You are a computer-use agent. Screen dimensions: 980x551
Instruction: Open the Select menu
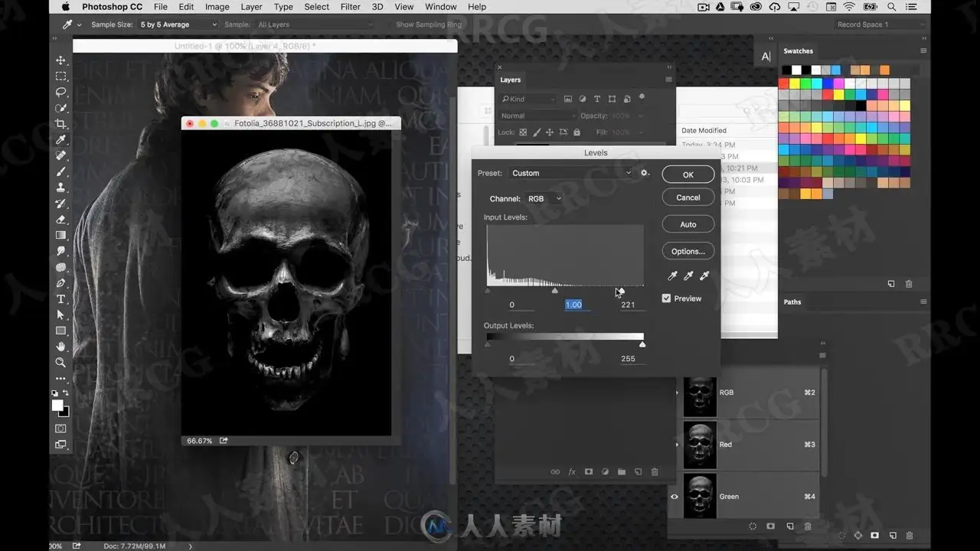point(316,7)
